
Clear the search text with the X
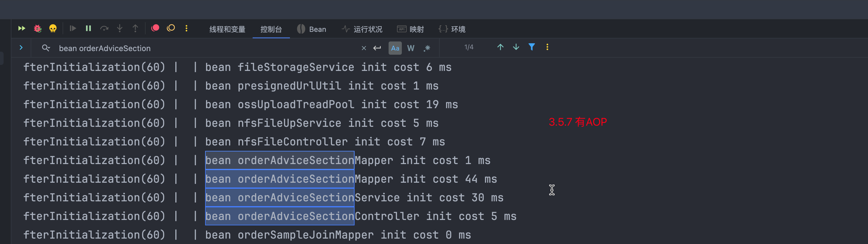[364, 48]
